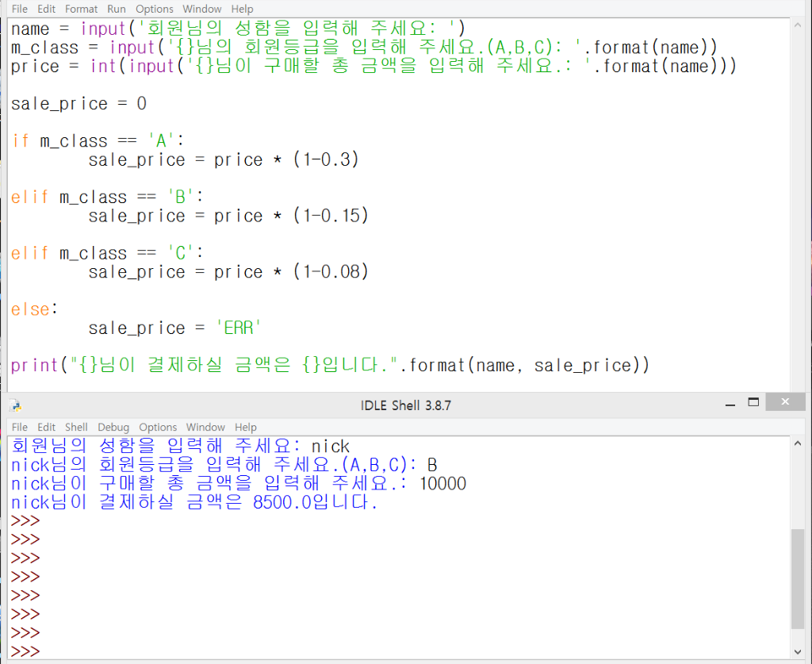Open the editor's Edit menu

(x=47, y=9)
